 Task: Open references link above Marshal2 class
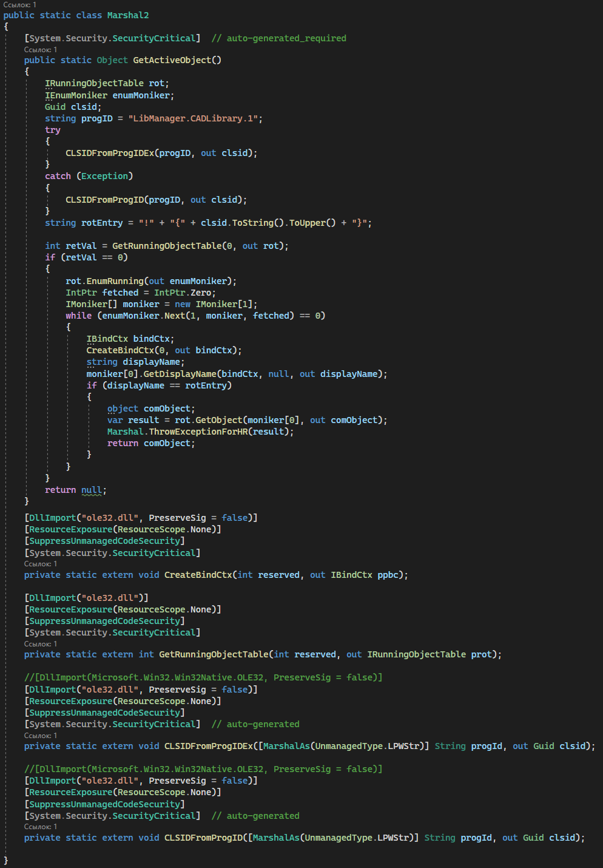point(19,4)
